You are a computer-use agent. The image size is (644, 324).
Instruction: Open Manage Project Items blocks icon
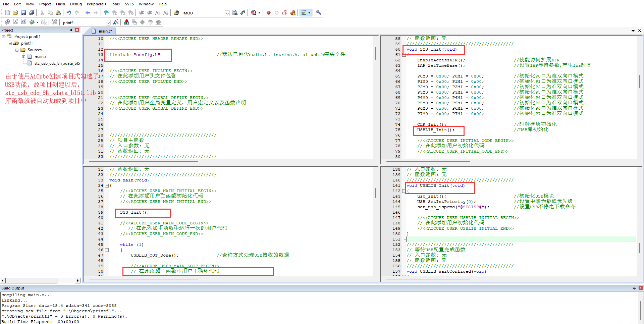click(x=126, y=22)
